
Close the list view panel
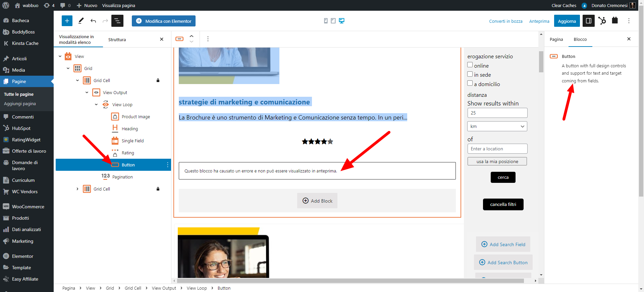(162, 39)
